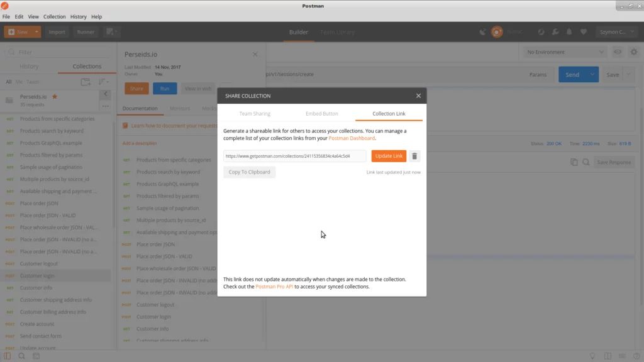The image size is (644, 362).
Task: Click the interceptor satellite icon
Action: tap(482, 32)
